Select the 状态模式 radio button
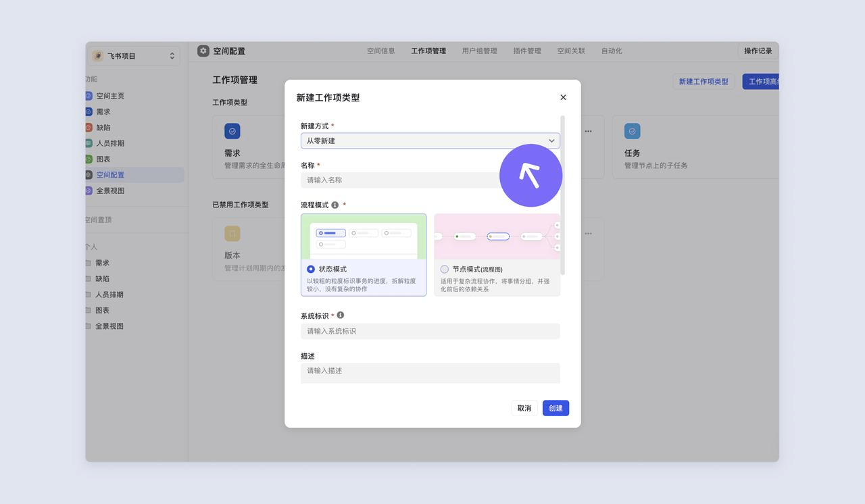The width and height of the screenshot is (865, 504). (x=311, y=269)
